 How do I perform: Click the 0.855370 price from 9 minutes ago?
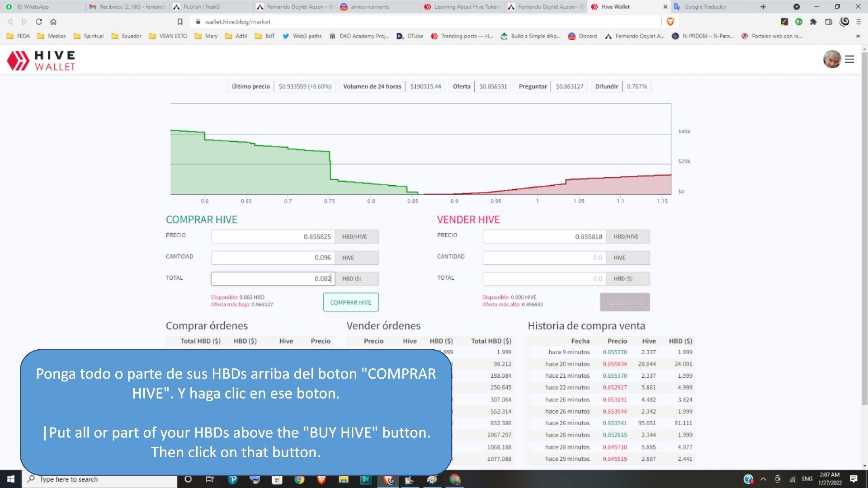coord(614,352)
